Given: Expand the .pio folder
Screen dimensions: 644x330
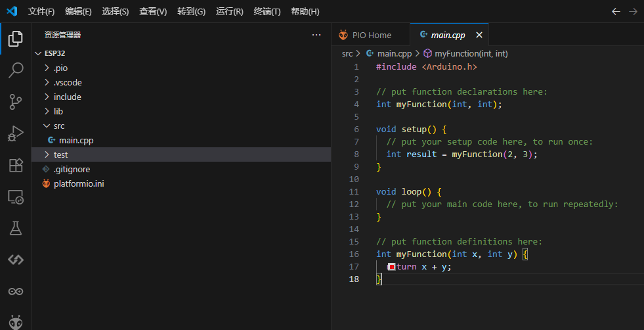Looking at the screenshot, I should (x=60, y=68).
